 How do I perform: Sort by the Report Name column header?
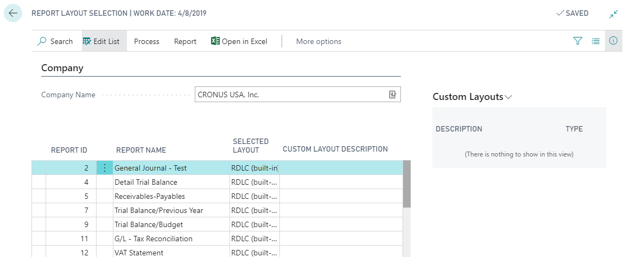(x=141, y=150)
